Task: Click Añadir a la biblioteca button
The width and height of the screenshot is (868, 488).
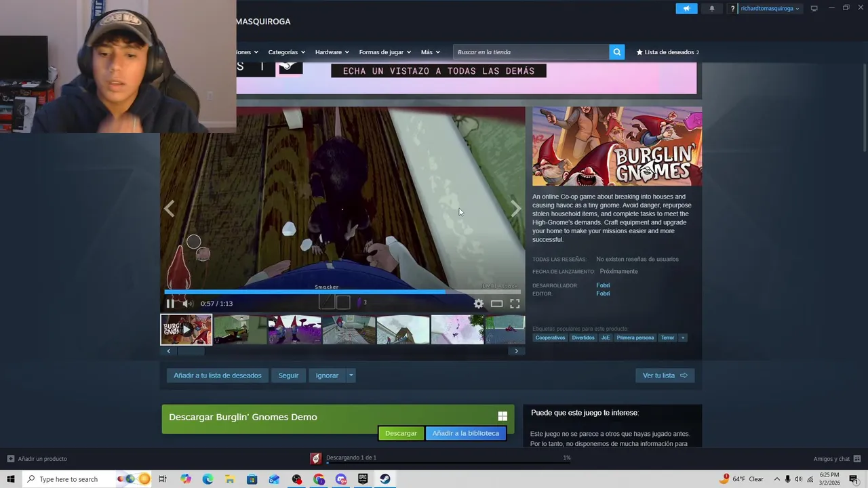Action: coord(466,433)
